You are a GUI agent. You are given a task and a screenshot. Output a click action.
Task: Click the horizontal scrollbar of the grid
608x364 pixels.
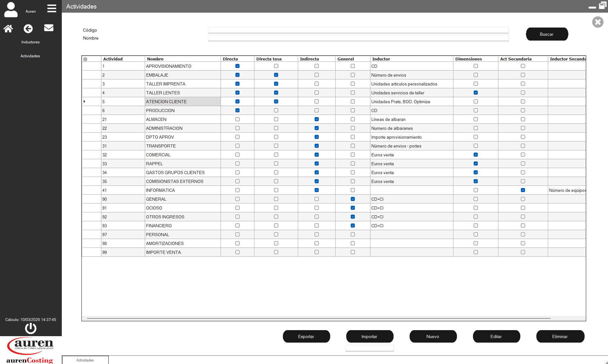(x=318, y=318)
